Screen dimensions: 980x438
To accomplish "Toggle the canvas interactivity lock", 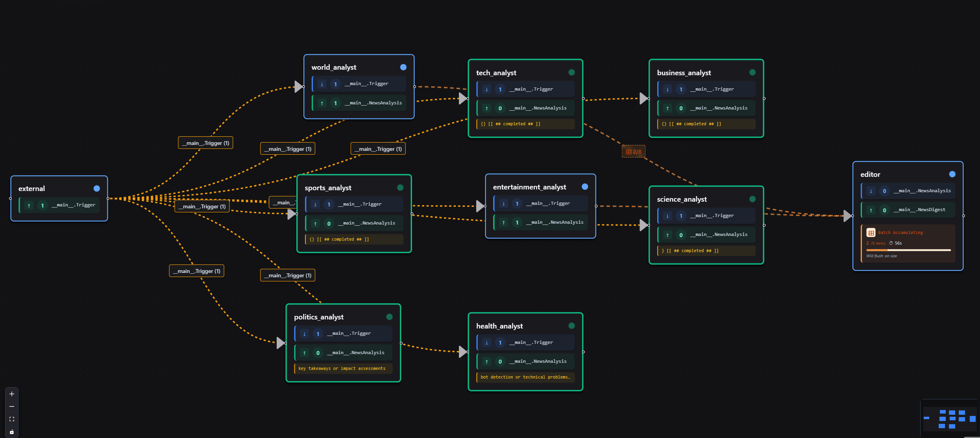I will tap(12, 432).
